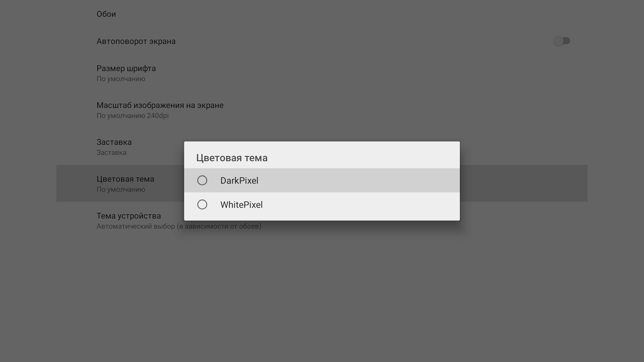Click the По умолчанию 240dpi subtitle
Screen dimensions: 644x362
[132, 116]
